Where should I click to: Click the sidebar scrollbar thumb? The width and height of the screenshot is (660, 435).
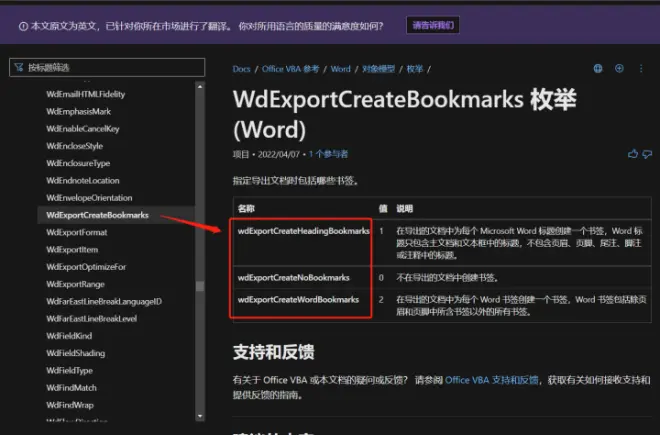coord(200,286)
